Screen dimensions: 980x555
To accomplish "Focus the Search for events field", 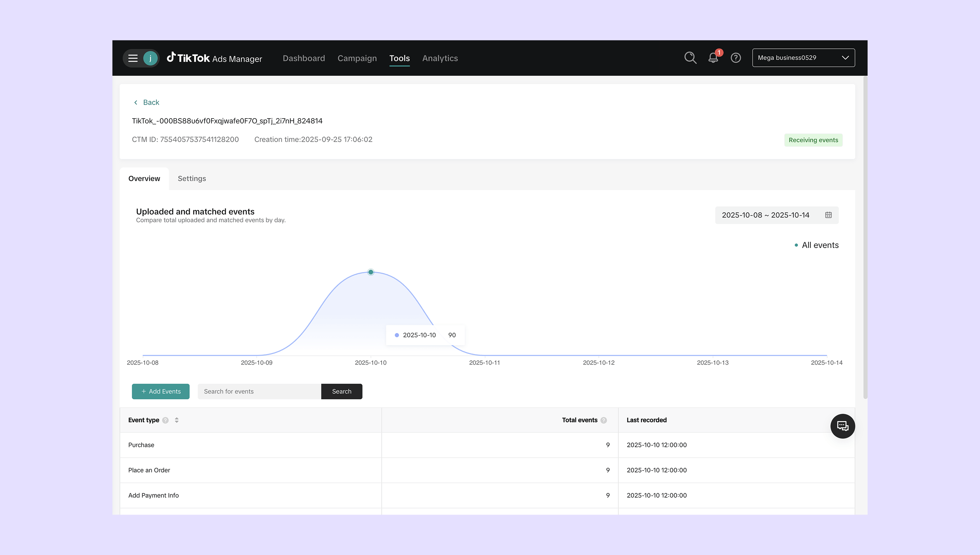I will click(x=259, y=391).
